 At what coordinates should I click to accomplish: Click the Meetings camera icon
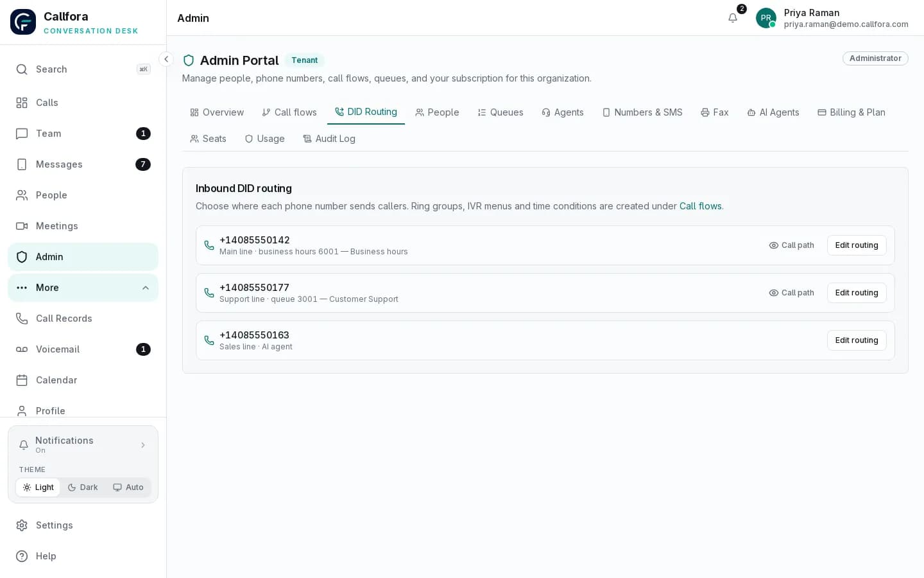click(x=22, y=226)
